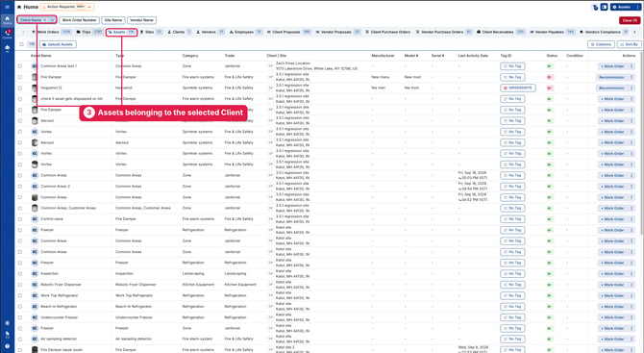Image resolution: width=644 pixels, height=353 pixels.
Task: Click the panel layout icon beside the top Assets button
Action: [605, 7]
